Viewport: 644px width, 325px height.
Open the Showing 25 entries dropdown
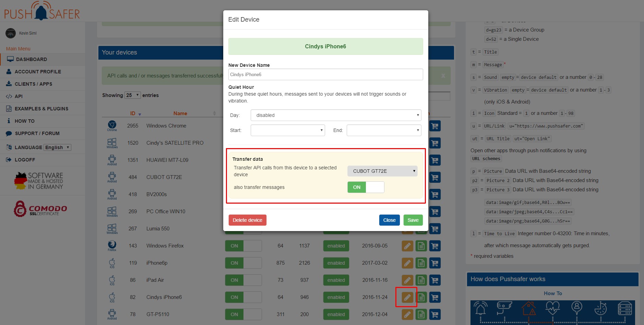[133, 95]
